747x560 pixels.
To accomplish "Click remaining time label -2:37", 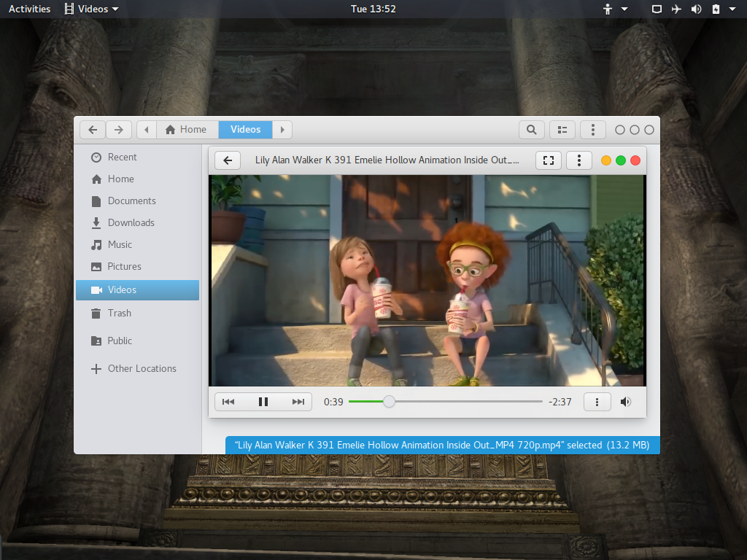I will 560,402.
